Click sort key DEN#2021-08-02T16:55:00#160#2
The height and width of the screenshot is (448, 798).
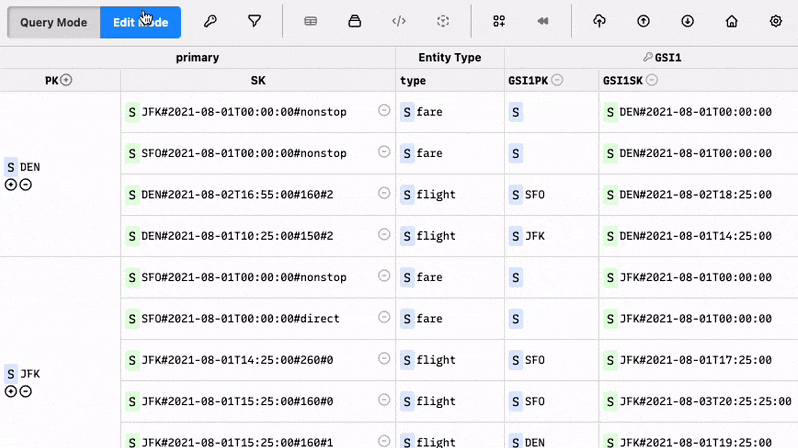[x=237, y=194]
